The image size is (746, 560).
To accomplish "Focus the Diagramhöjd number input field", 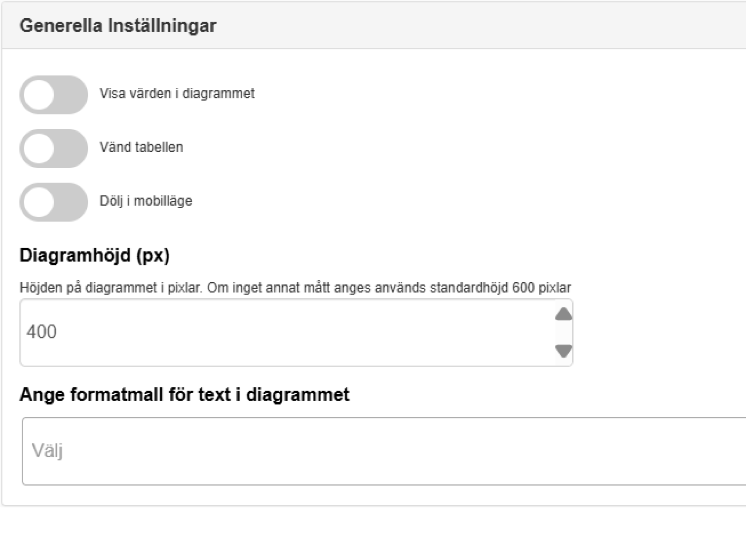I will [x=286, y=332].
